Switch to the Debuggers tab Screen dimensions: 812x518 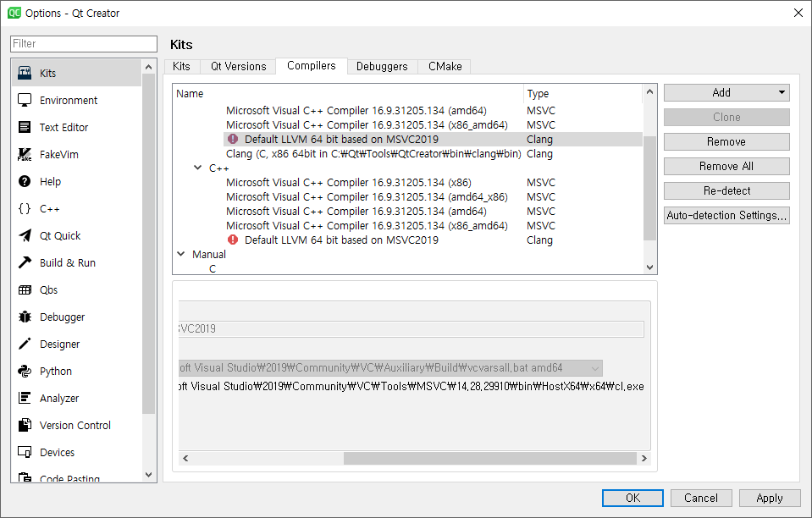381,66
